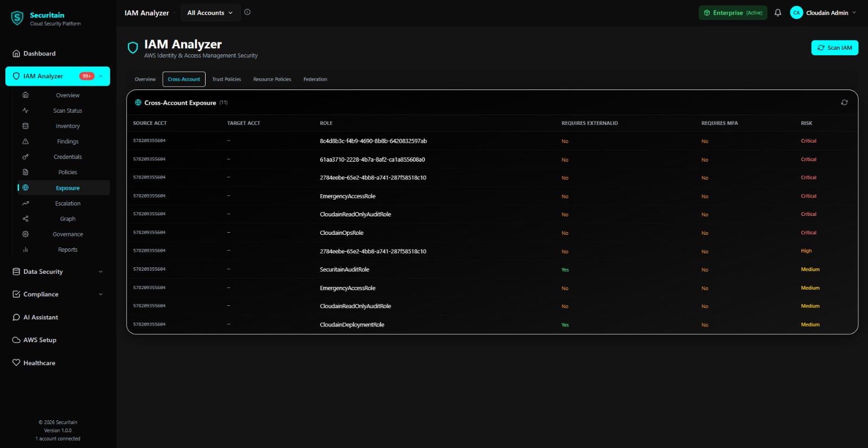Click the Escalation trending arrow icon
This screenshot has width=868, height=448.
25,203
